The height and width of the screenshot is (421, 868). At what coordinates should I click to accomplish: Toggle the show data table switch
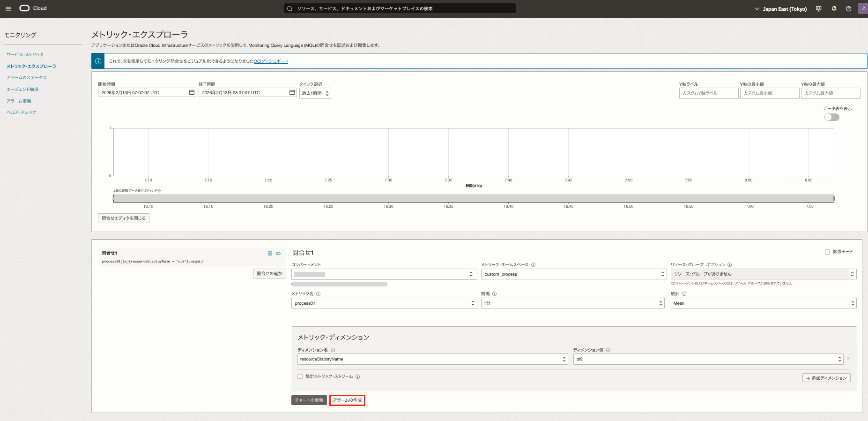tap(831, 117)
